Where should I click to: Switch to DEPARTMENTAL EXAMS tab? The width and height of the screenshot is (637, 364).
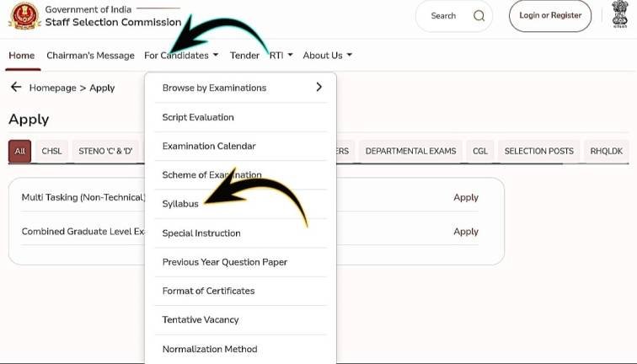pyautogui.click(x=410, y=151)
